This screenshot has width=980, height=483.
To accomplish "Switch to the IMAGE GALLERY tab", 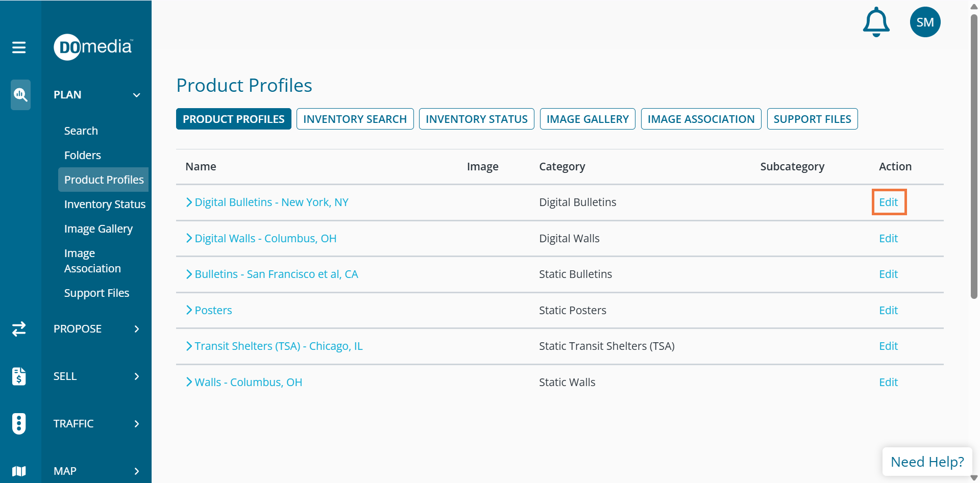I will coord(587,119).
